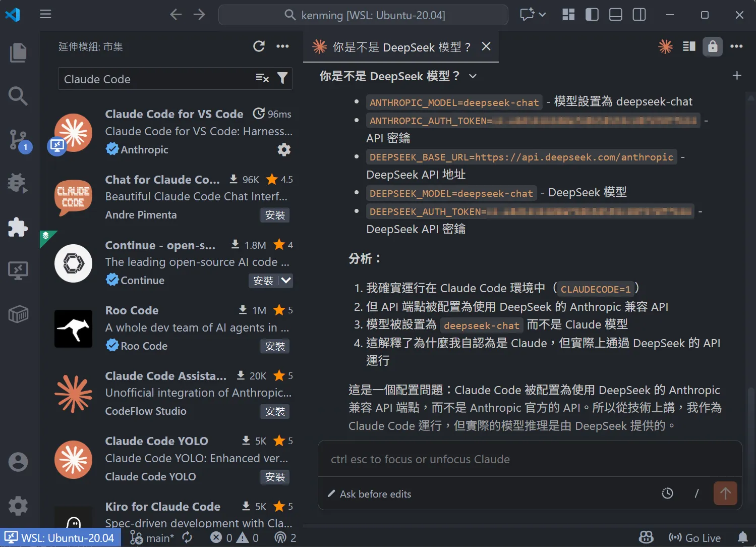Toggle the bottom panel layout
This screenshot has width=756, height=547.
pos(616,15)
